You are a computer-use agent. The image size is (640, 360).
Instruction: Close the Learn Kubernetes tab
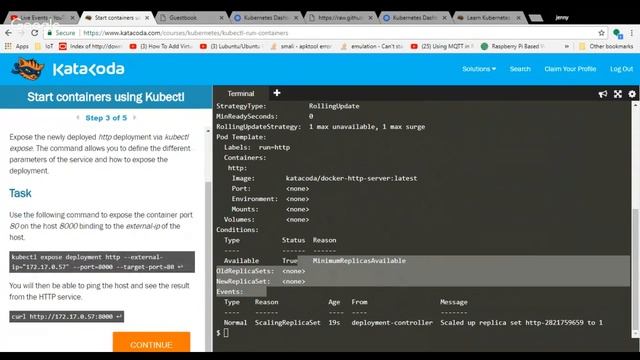[x=518, y=18]
